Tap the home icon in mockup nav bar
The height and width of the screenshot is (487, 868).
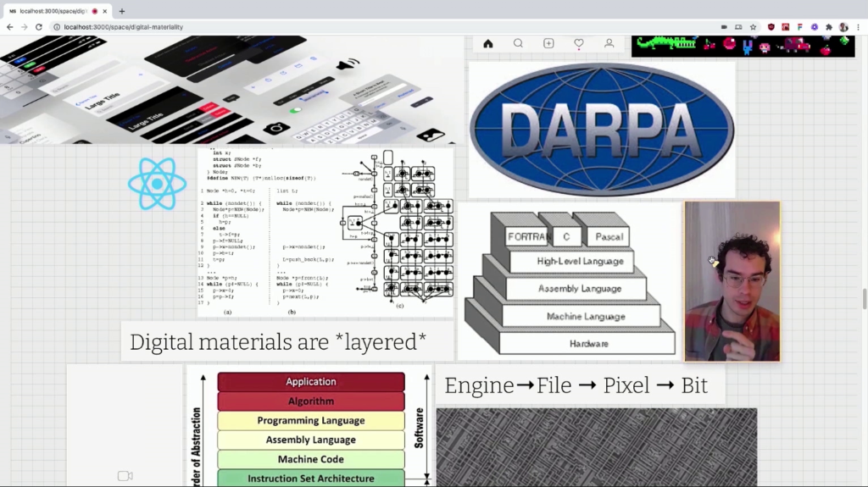[x=487, y=43]
